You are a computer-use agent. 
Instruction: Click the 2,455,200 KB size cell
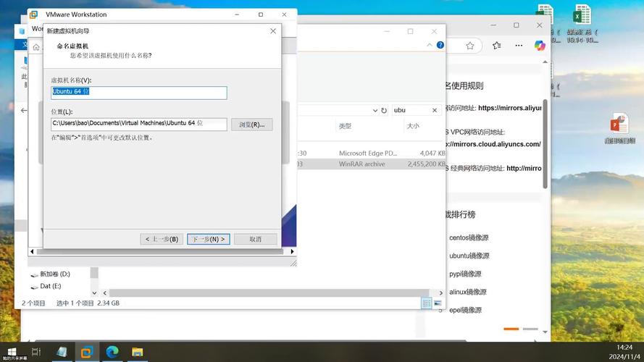(427, 164)
